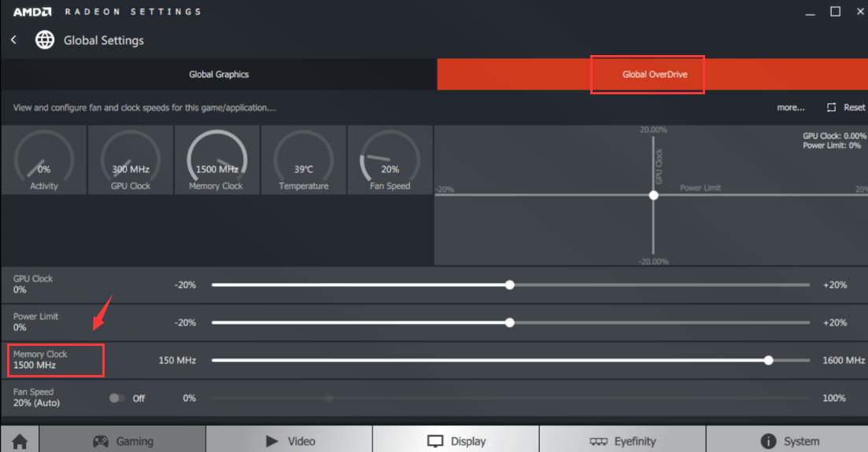
Task: Click the GPU Clock 0% label
Action: click(x=33, y=284)
